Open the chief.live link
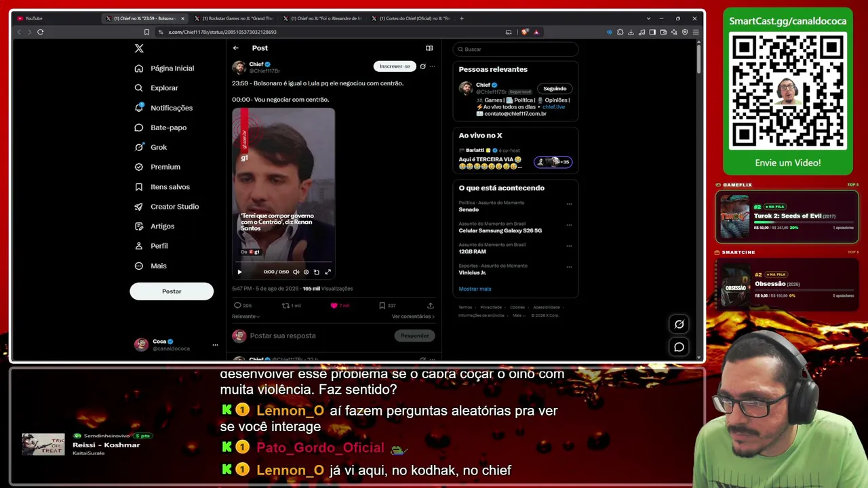The image size is (868, 488). (x=553, y=107)
